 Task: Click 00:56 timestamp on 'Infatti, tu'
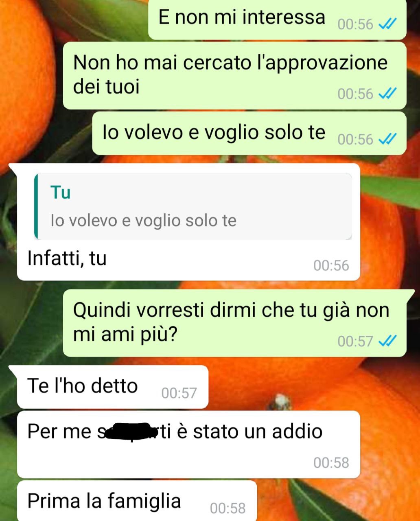click(331, 265)
